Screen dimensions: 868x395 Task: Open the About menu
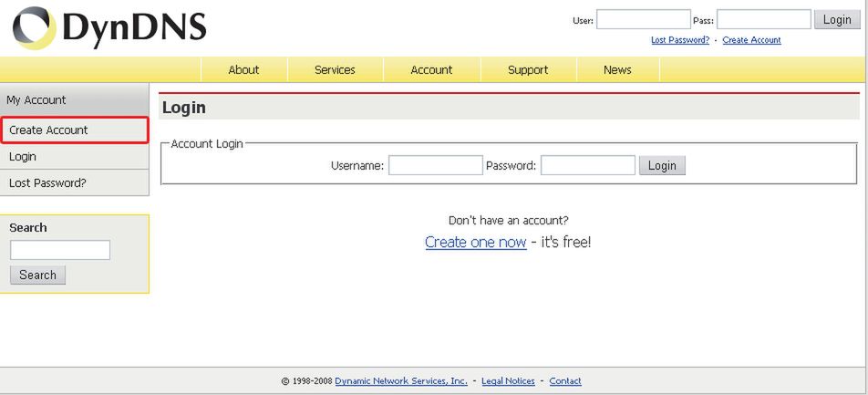(243, 70)
